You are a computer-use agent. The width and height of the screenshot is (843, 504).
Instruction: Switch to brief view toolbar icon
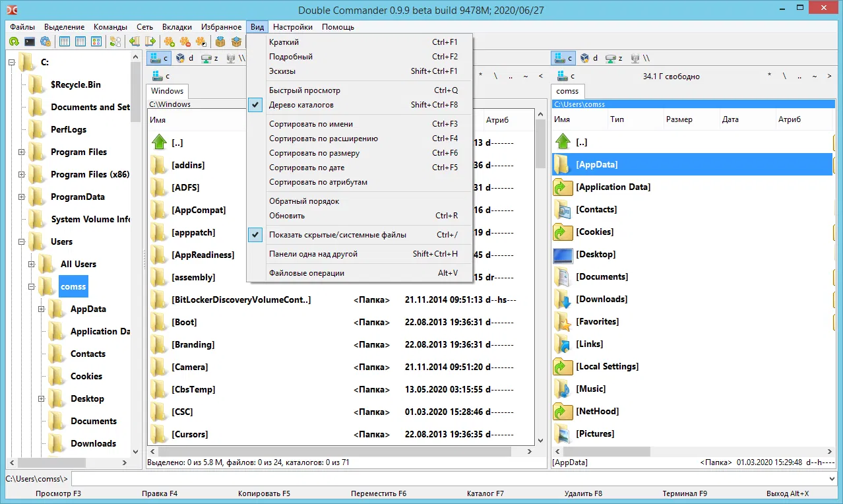65,42
